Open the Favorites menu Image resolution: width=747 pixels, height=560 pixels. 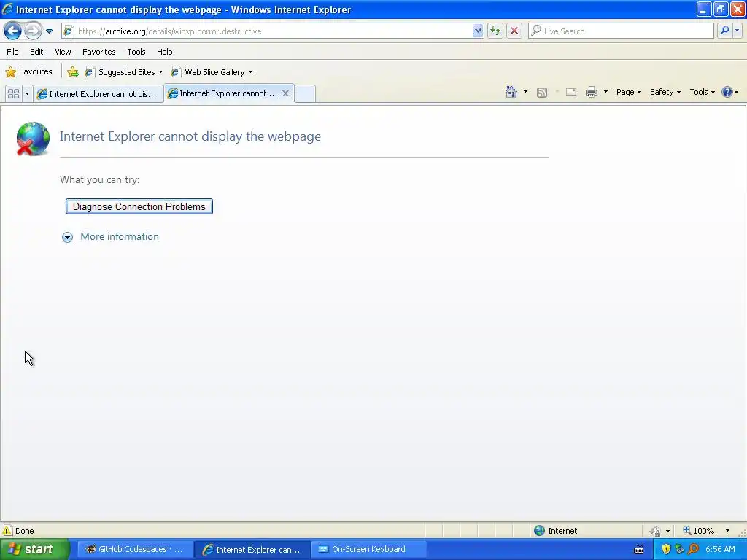(98, 52)
